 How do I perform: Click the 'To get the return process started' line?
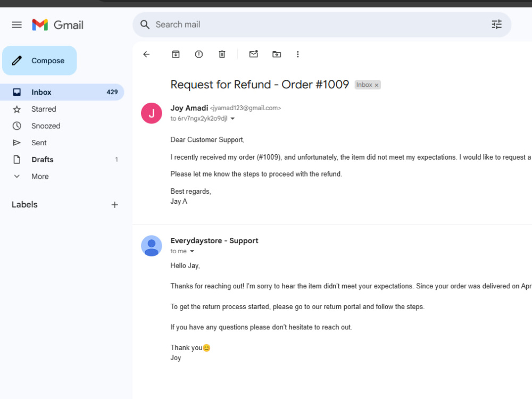(x=297, y=307)
